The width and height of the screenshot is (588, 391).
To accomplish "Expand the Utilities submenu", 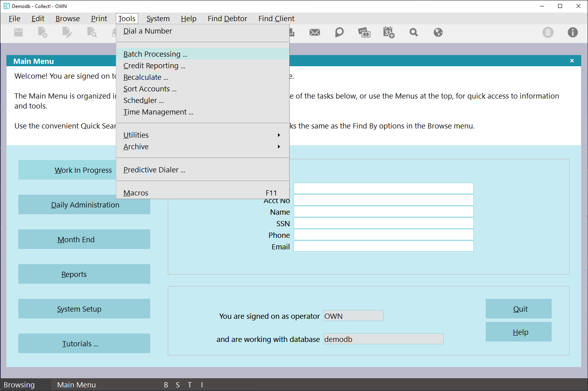I will [x=203, y=135].
